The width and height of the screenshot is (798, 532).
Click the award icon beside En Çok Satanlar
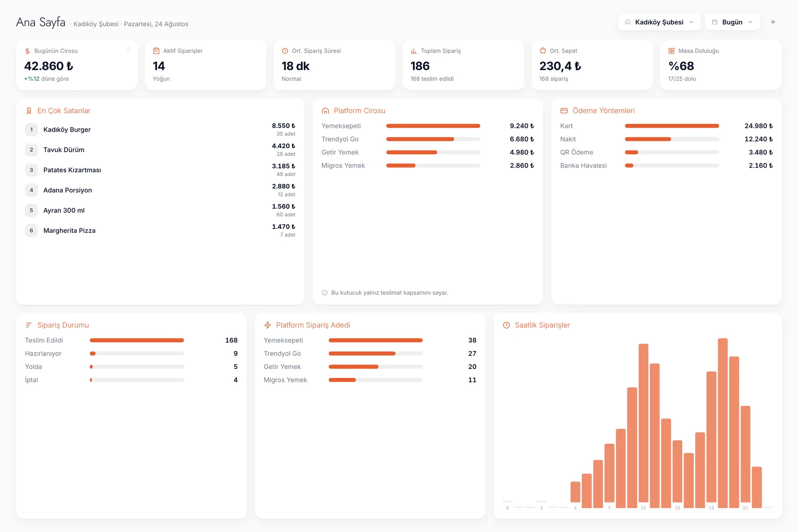coord(29,111)
